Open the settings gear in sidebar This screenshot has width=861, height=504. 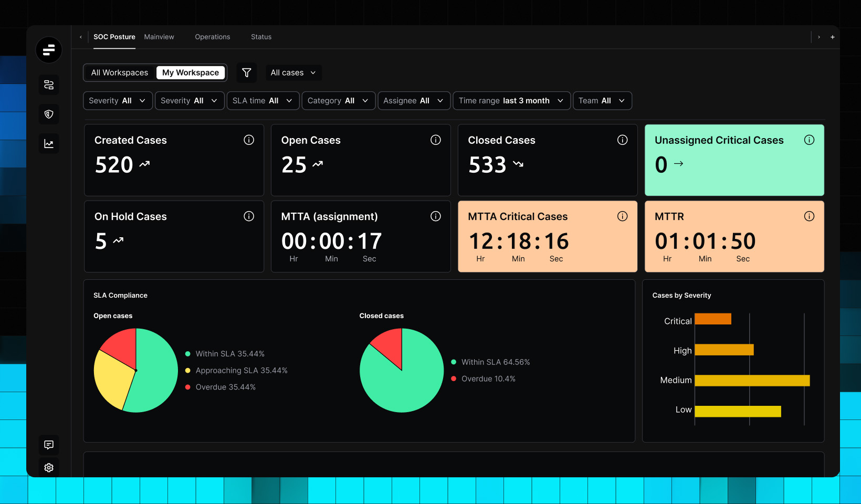pyautogui.click(x=49, y=468)
